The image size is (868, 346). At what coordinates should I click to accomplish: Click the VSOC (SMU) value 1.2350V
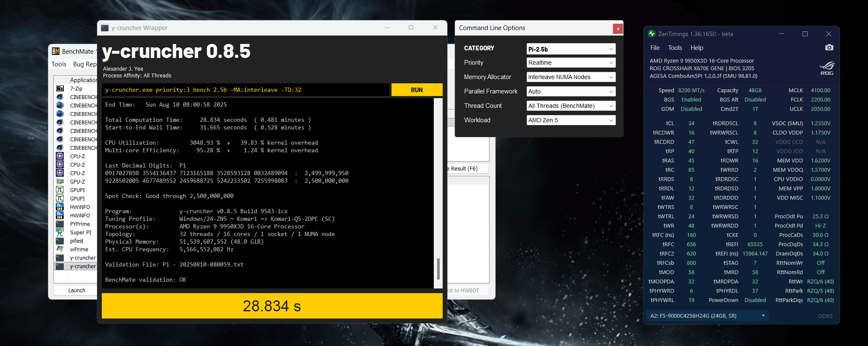(x=820, y=123)
